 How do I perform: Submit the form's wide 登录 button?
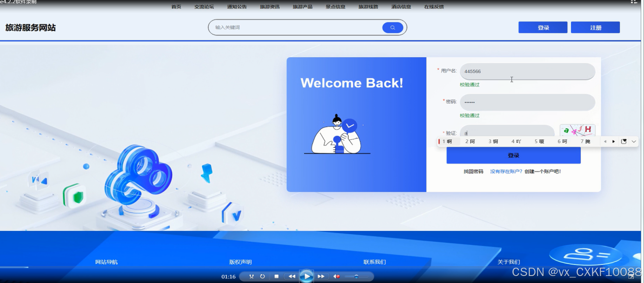[x=513, y=156]
